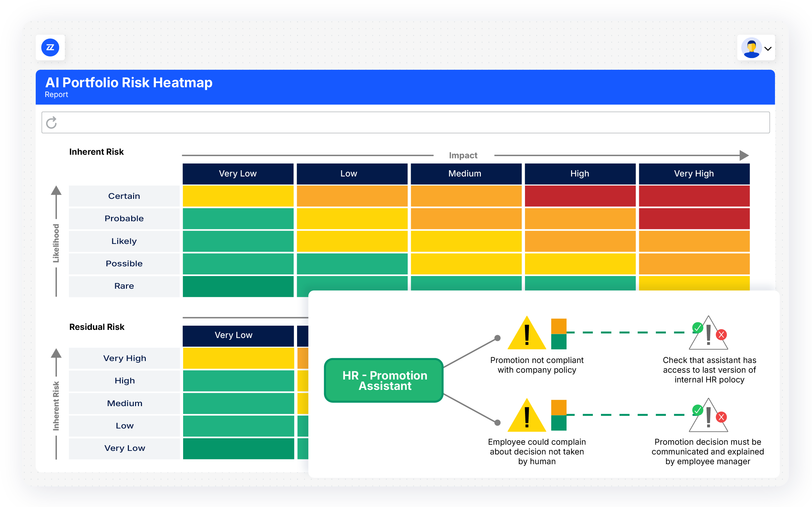Select the Residual 'Very Low' inherent risk row label
This screenshot has height=507, width=812.
(124, 448)
